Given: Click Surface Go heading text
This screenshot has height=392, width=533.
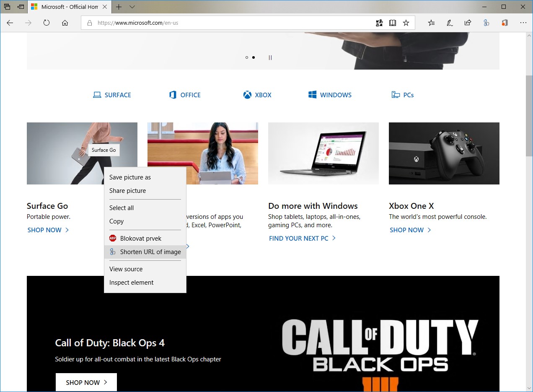Looking at the screenshot, I should point(47,206).
